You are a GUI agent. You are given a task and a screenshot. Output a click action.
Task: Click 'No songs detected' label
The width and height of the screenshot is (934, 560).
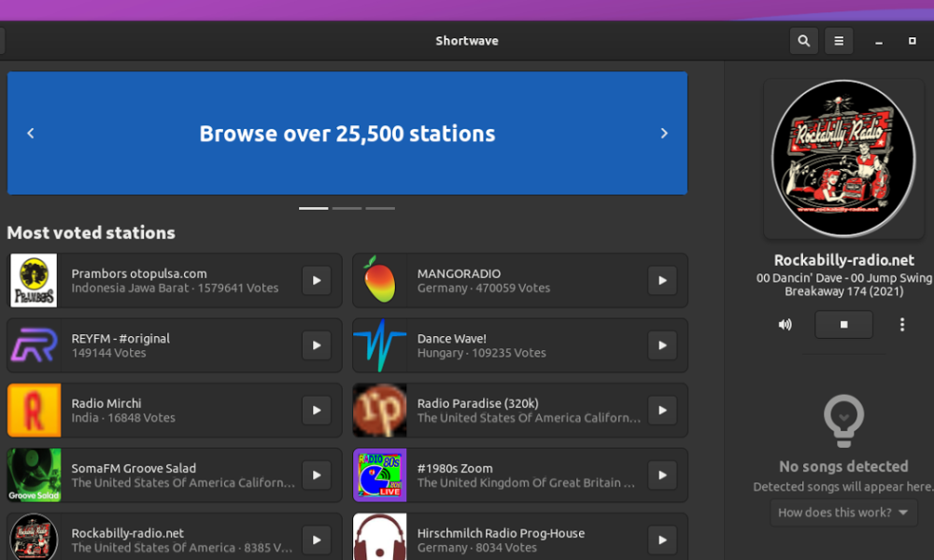pos(843,467)
